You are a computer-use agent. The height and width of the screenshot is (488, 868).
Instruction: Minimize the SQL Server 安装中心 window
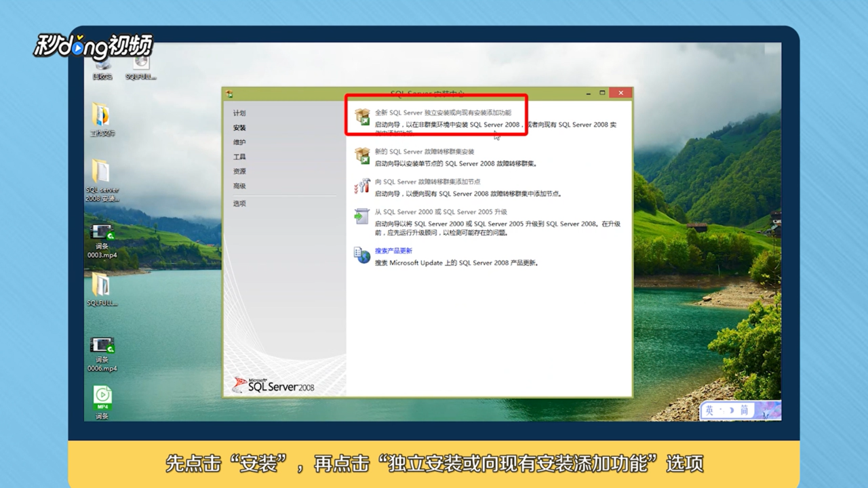[x=587, y=93]
